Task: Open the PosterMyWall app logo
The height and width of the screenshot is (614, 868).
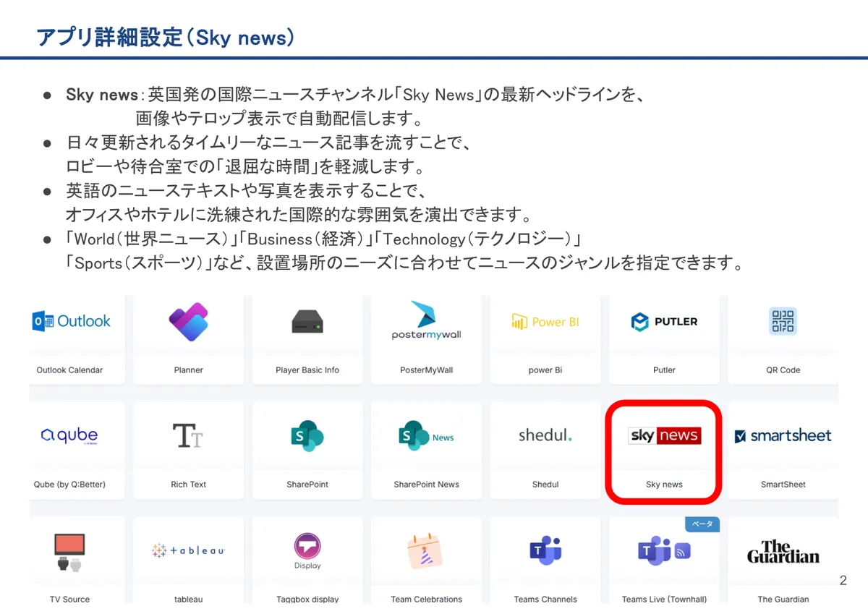Action: (x=426, y=320)
